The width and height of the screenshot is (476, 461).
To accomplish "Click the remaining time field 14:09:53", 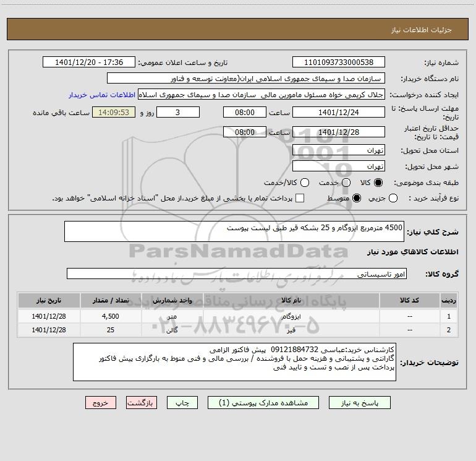I will tap(114, 112).
